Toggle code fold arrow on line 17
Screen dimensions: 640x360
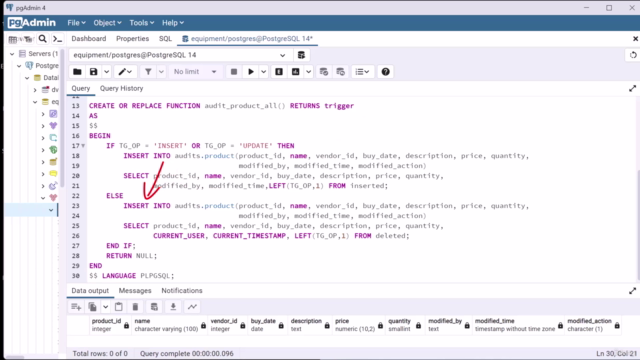point(83,146)
